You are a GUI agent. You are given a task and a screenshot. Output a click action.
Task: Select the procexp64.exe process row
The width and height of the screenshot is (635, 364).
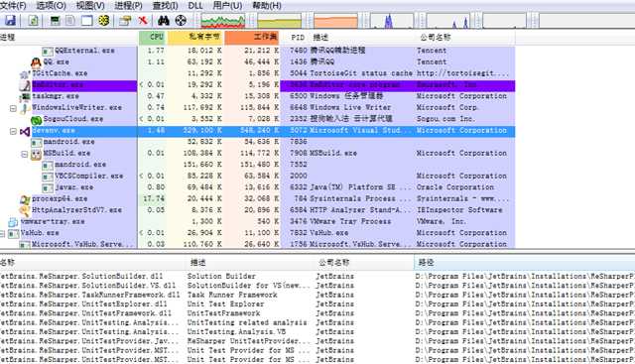(258, 198)
